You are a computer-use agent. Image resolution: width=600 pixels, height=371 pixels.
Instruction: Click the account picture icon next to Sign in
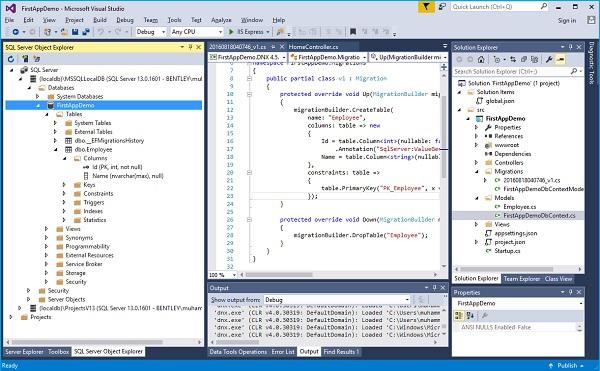coord(591,20)
